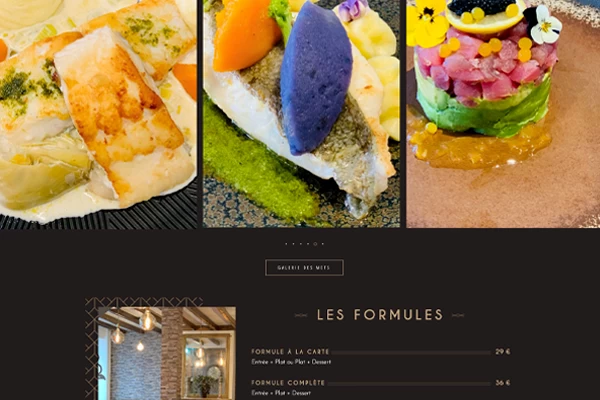600x400 pixels.
Task: Select the fourth carousel pagination dot
Action: click(x=308, y=244)
